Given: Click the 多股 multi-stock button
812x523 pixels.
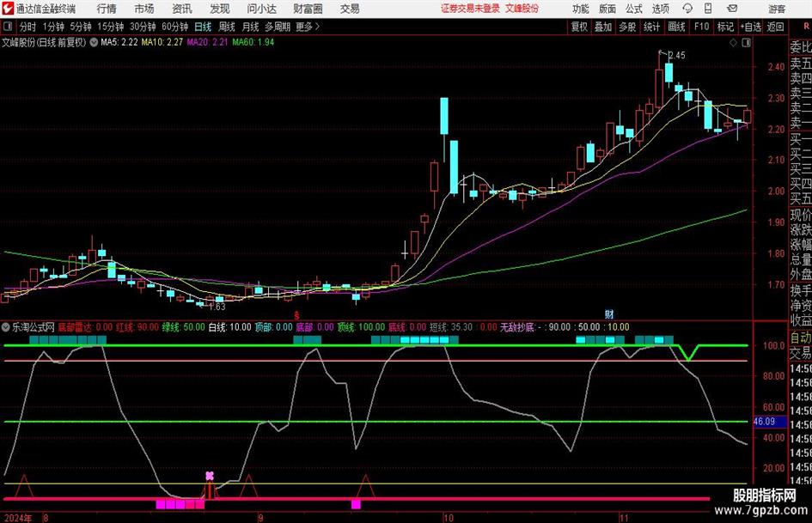Looking at the screenshot, I should [627, 27].
